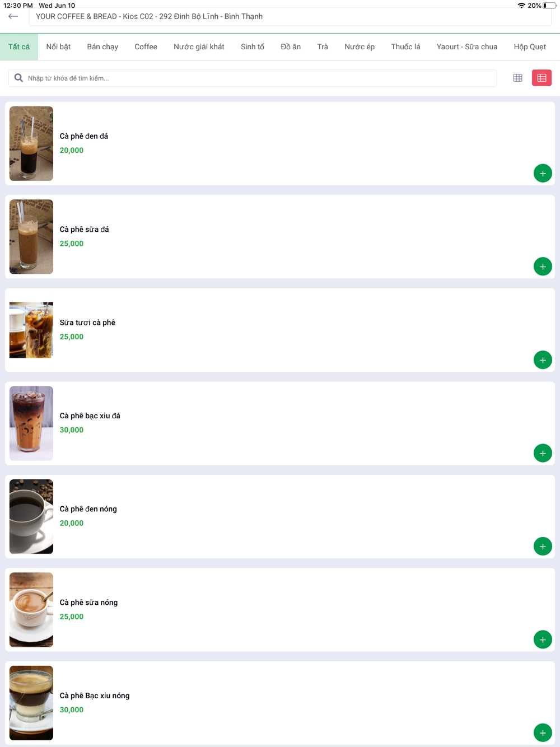
Task: Go to Nước giải khát tab
Action: coord(199,47)
